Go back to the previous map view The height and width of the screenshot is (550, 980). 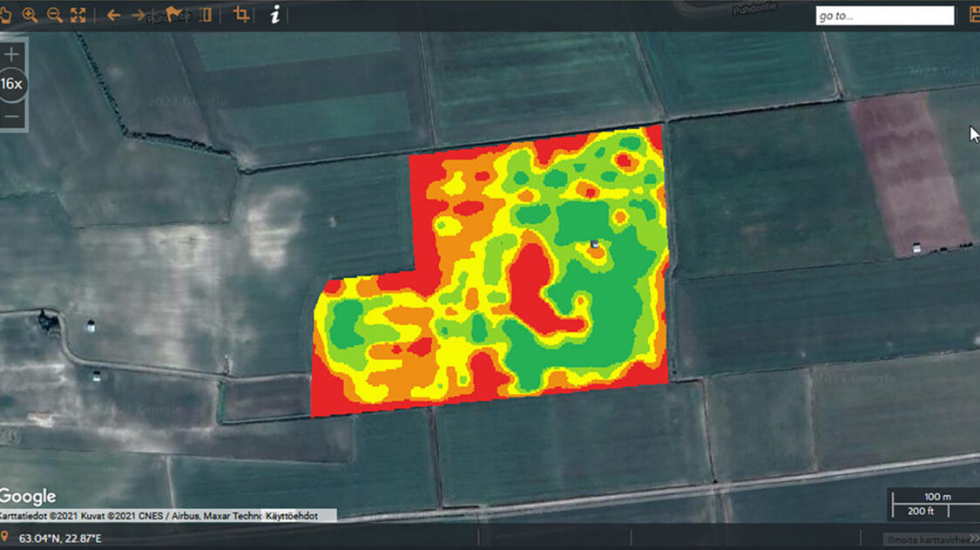tap(113, 15)
